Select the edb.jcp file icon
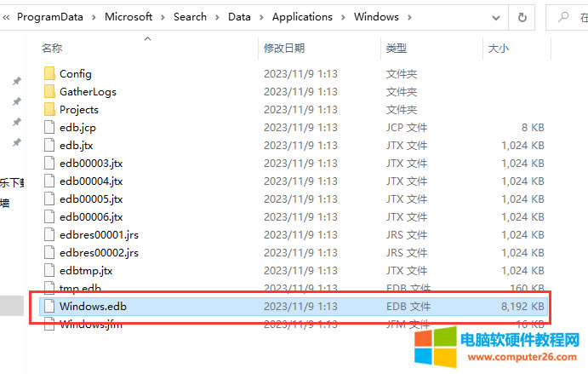 49,128
